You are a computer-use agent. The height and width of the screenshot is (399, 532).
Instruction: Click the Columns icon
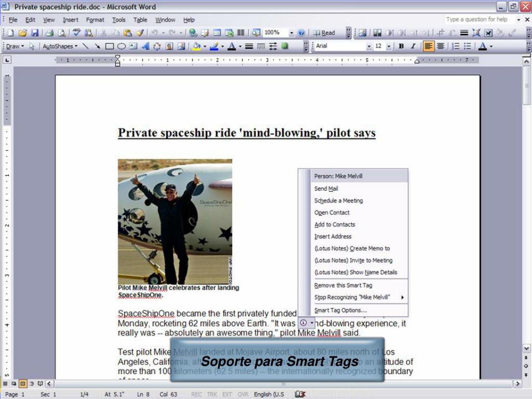[x=241, y=33]
